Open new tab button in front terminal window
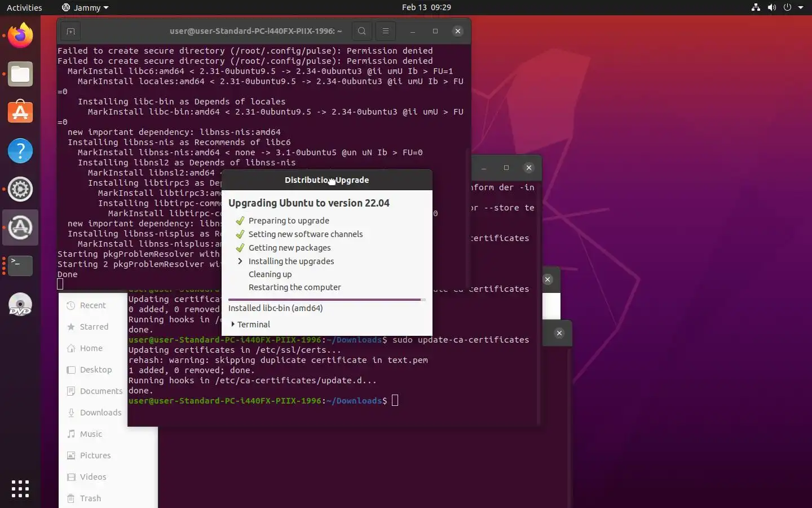812x508 pixels. coord(70,31)
